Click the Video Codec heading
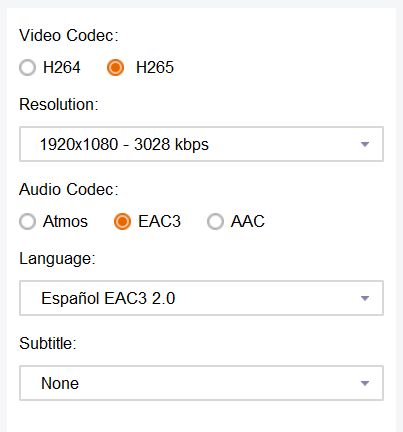The width and height of the screenshot is (403, 432). click(69, 35)
